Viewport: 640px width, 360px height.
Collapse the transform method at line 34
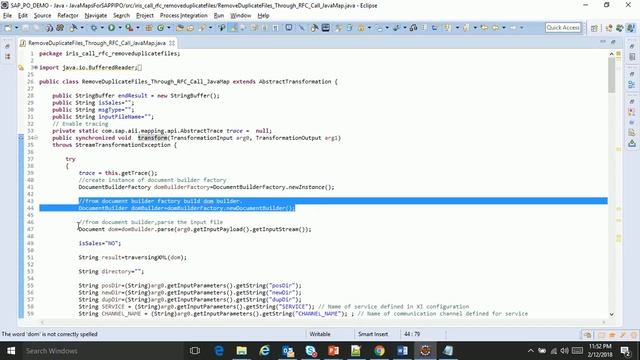coord(36,138)
